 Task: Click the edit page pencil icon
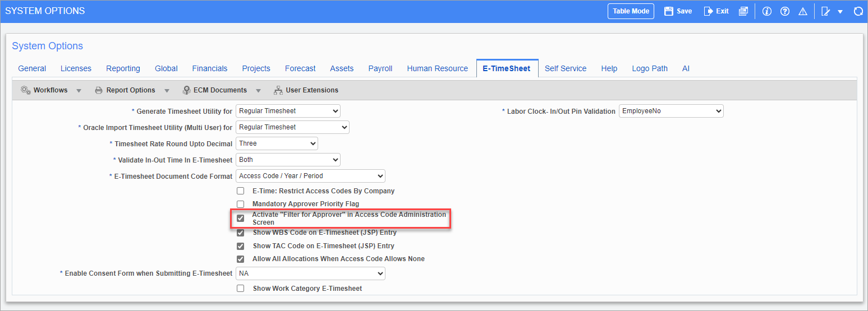coord(826,11)
